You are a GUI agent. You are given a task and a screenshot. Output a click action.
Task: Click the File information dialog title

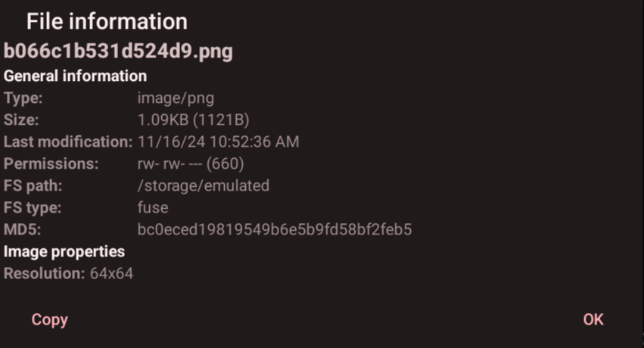[x=107, y=21]
